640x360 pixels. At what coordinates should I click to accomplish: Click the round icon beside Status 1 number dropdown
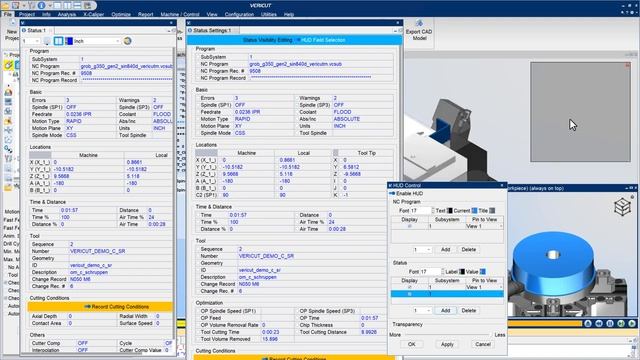pyautogui.click(x=47, y=41)
